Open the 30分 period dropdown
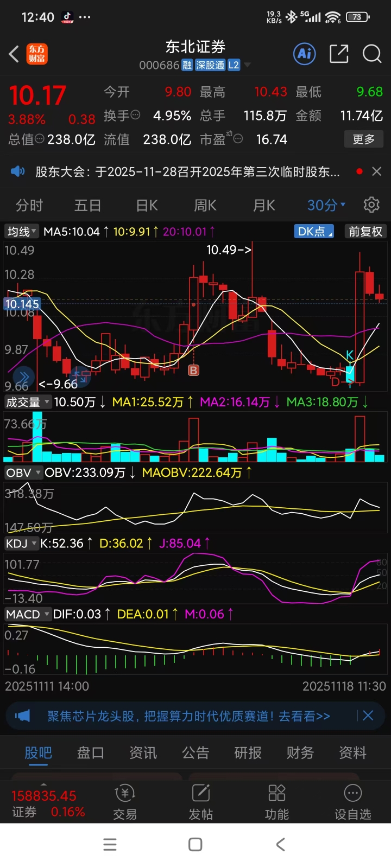391x868 pixels. 326,206
